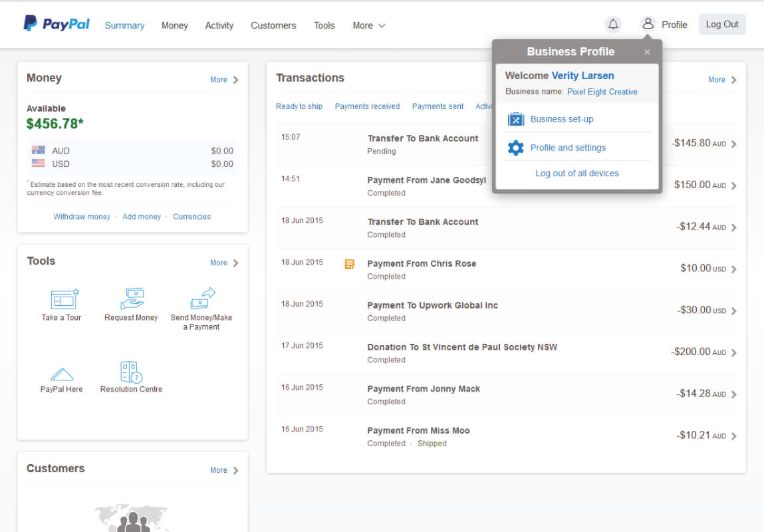Image resolution: width=764 pixels, height=532 pixels.
Task: Open the Send Money/Make a Payment icon
Action: pos(203,298)
